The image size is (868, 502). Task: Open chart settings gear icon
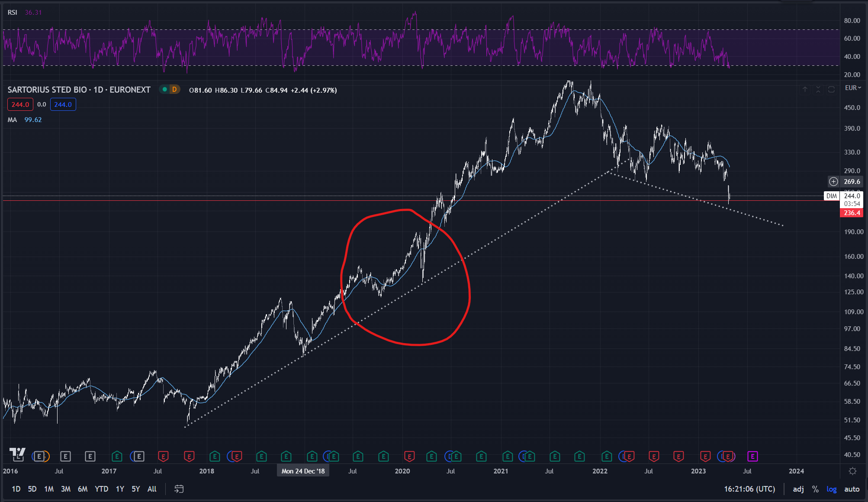pyautogui.click(x=852, y=471)
